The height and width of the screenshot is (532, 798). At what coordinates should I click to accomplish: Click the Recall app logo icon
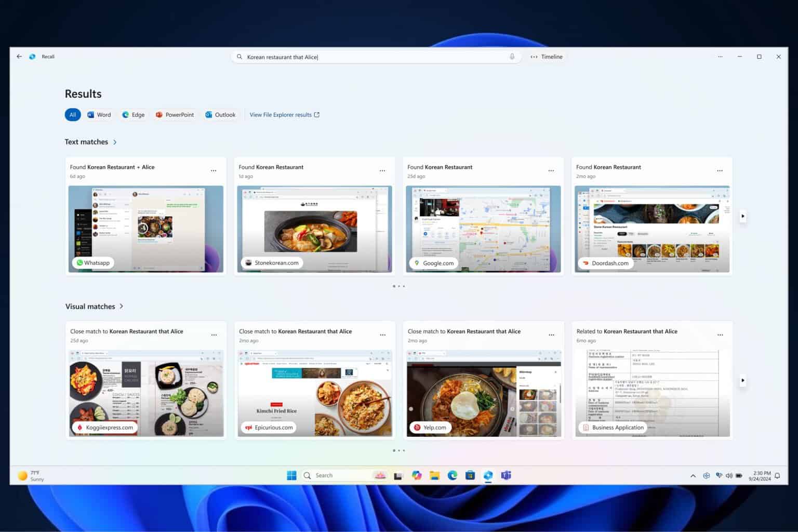pyautogui.click(x=32, y=57)
